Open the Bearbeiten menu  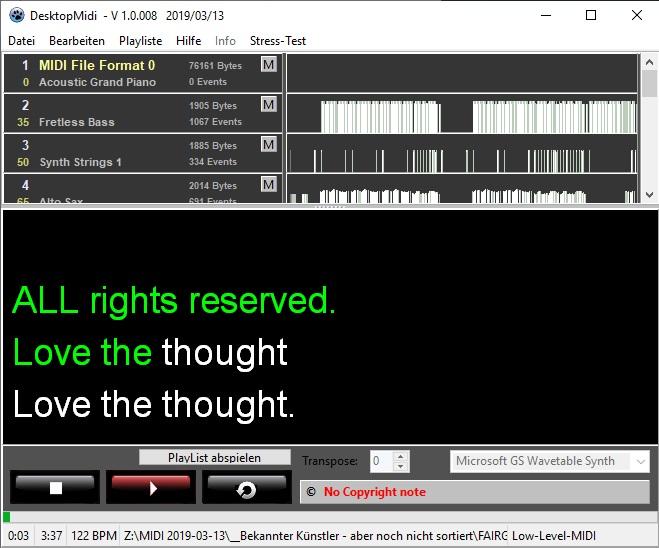[77, 41]
